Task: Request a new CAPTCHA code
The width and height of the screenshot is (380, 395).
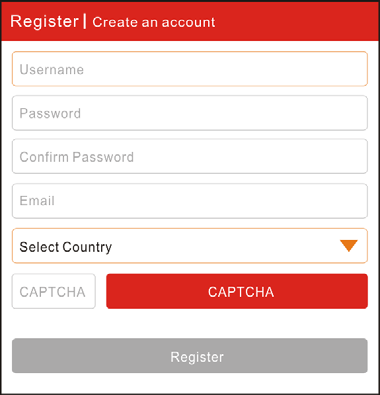Action: (x=237, y=291)
